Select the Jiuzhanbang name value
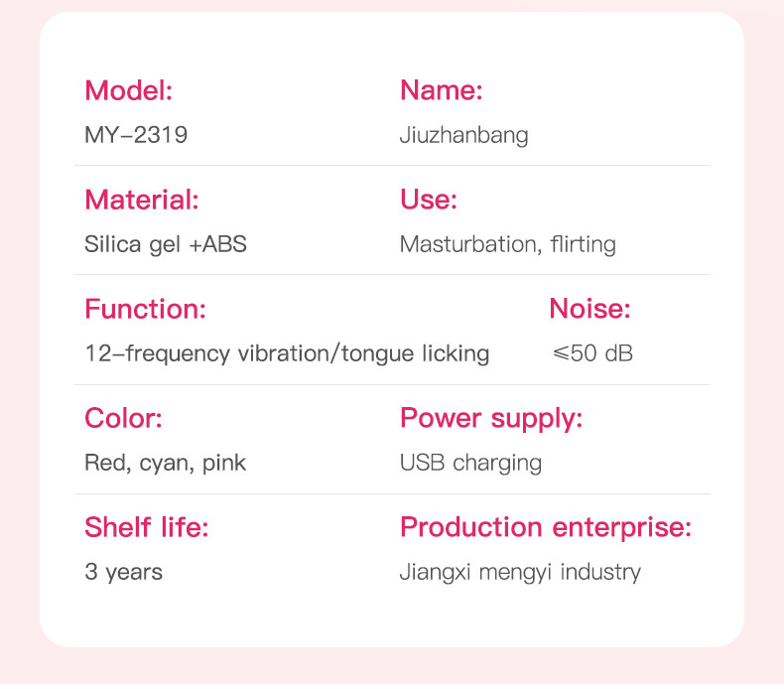 tap(463, 135)
